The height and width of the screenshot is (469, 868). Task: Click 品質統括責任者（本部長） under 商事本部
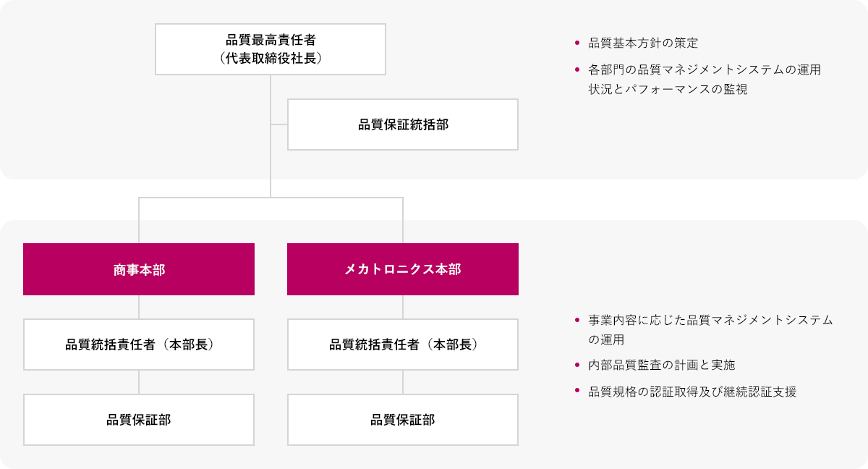pyautogui.click(x=139, y=345)
